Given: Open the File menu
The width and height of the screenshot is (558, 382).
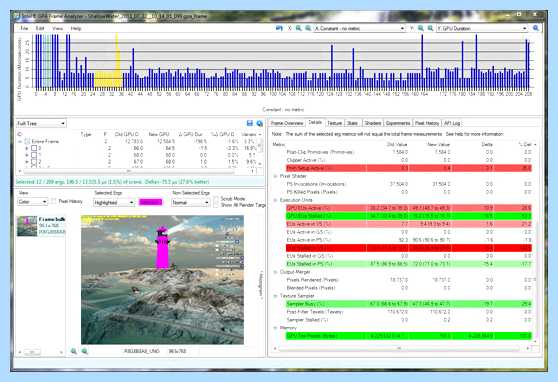Looking at the screenshot, I should (x=24, y=28).
